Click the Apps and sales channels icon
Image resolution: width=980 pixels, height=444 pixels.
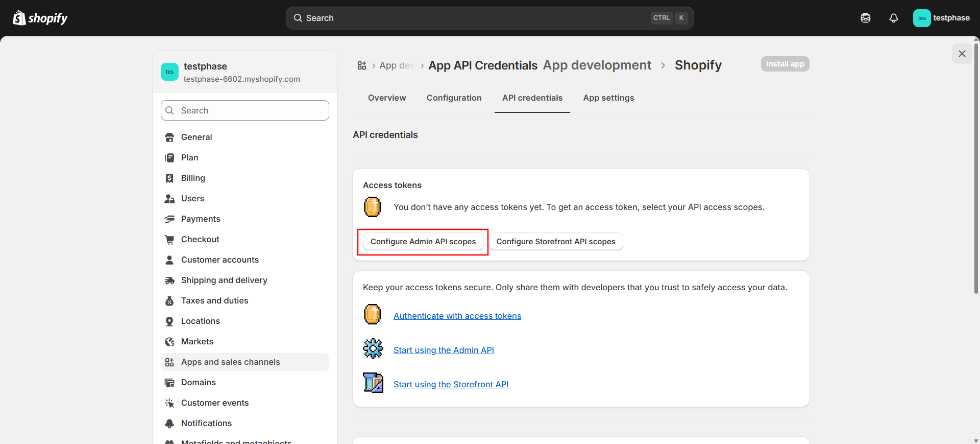pos(169,362)
